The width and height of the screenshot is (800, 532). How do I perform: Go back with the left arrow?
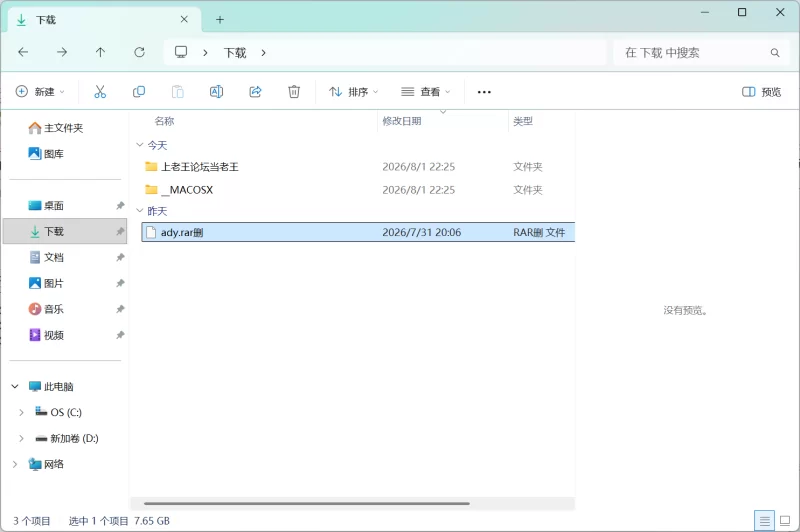(23, 52)
